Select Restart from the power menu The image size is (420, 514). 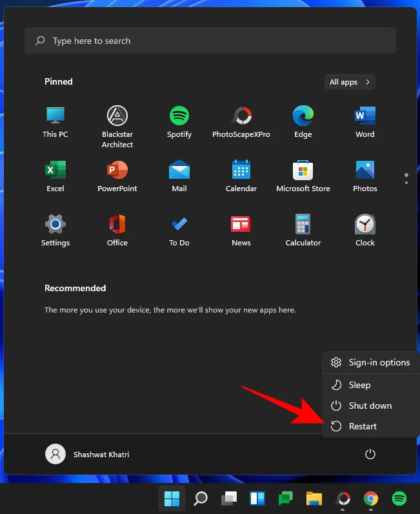click(370, 426)
